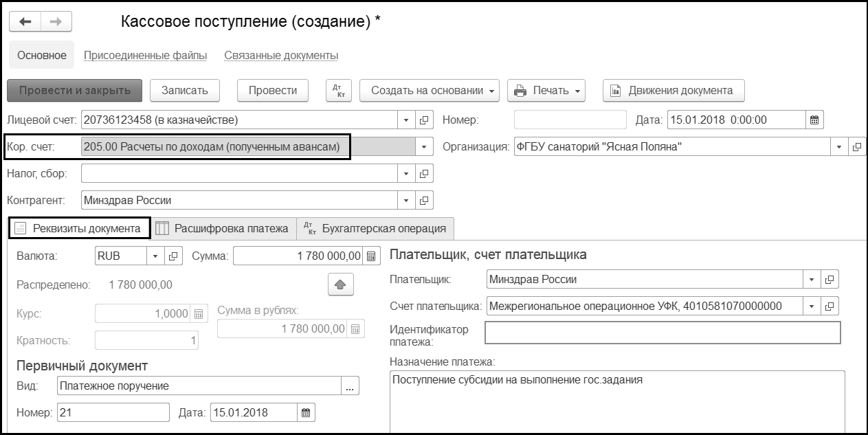The image size is (868, 435).
Task: Click the Дт/Кт postings icon button
Action: pos(338,91)
